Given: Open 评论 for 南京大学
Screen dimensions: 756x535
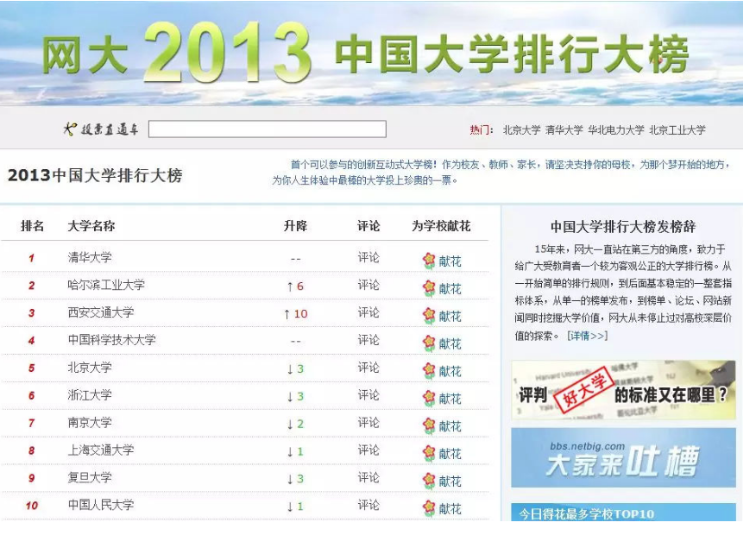Looking at the screenshot, I should tap(369, 423).
